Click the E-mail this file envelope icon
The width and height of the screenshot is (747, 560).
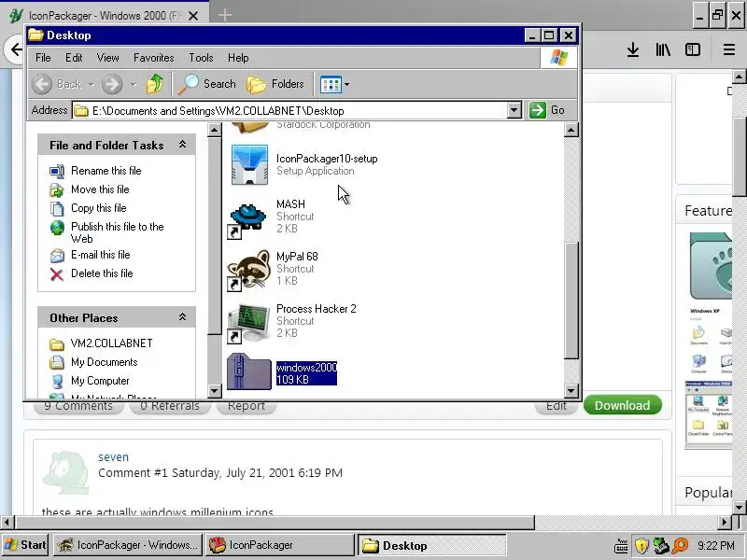coord(57,255)
